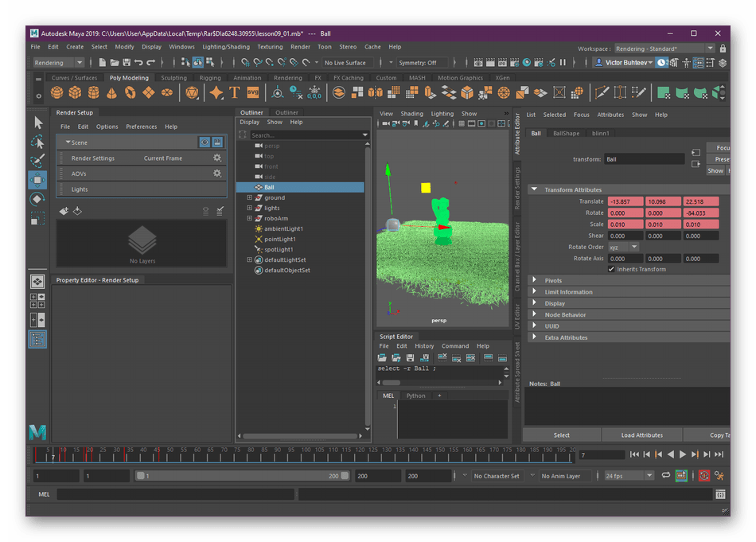Click the SVG shelf icon
756x542 pixels.
pyautogui.click(x=252, y=92)
